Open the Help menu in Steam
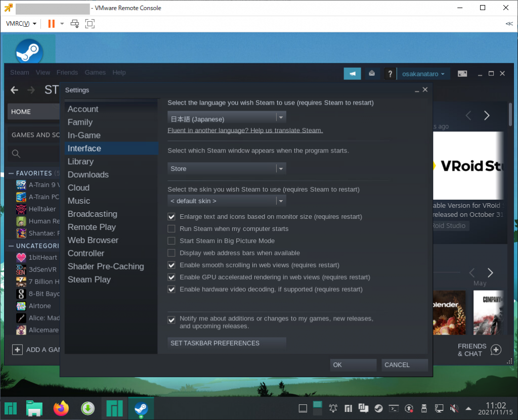The image size is (518, 420). 119,72
